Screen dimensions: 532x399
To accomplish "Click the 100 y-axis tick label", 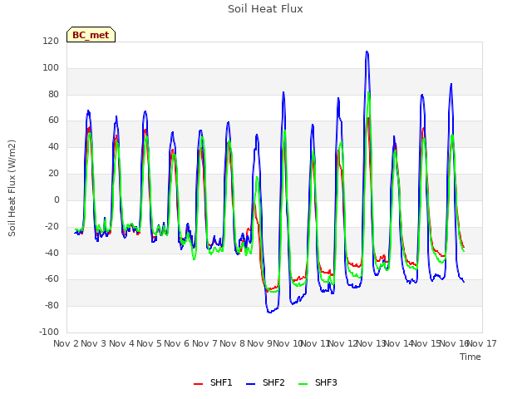I will [51, 68].
